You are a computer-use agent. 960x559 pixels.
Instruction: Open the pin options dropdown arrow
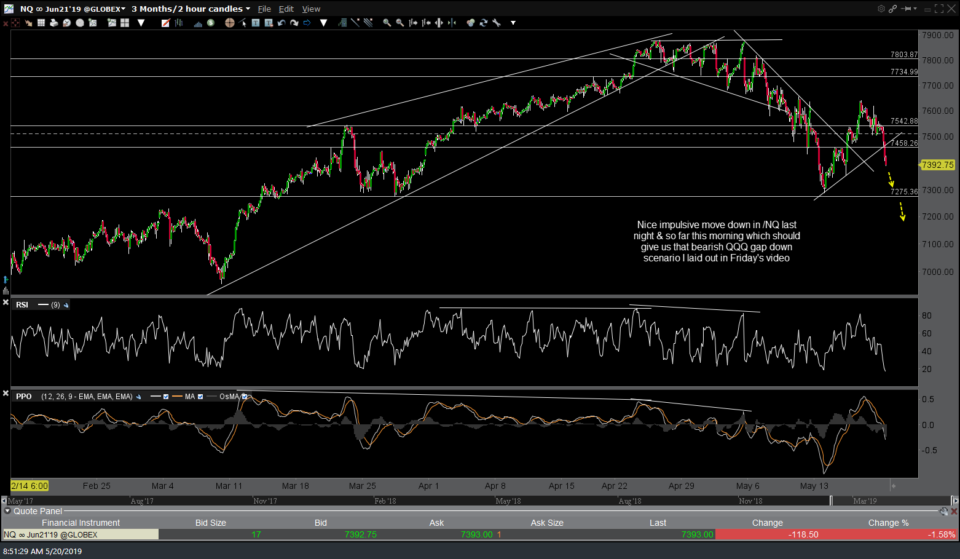click(915, 9)
